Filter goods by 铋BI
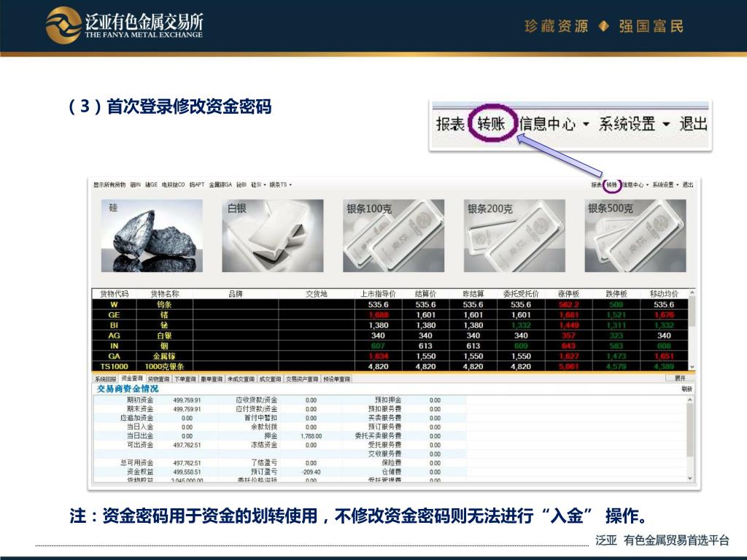This screenshot has height=560, width=747. pyautogui.click(x=241, y=184)
